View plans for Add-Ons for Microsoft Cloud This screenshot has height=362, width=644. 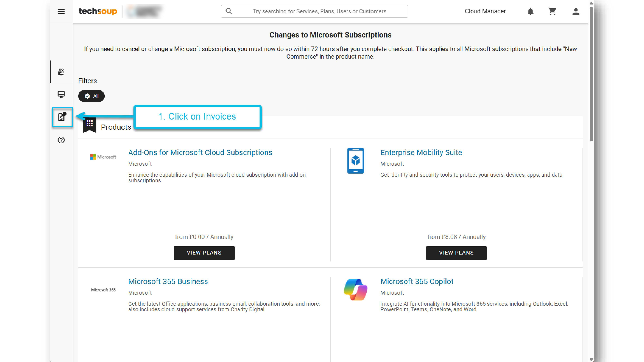coord(204,253)
